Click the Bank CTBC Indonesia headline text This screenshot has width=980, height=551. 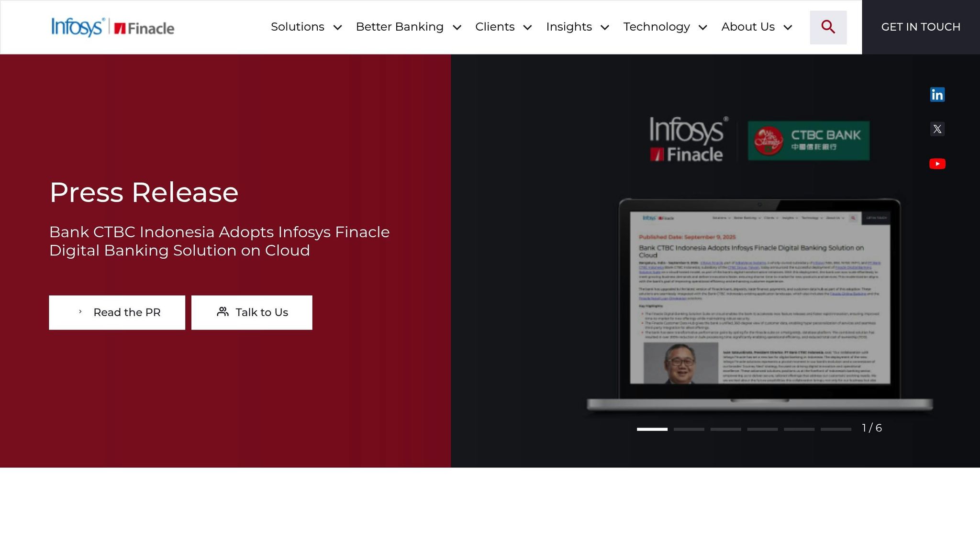tap(220, 241)
